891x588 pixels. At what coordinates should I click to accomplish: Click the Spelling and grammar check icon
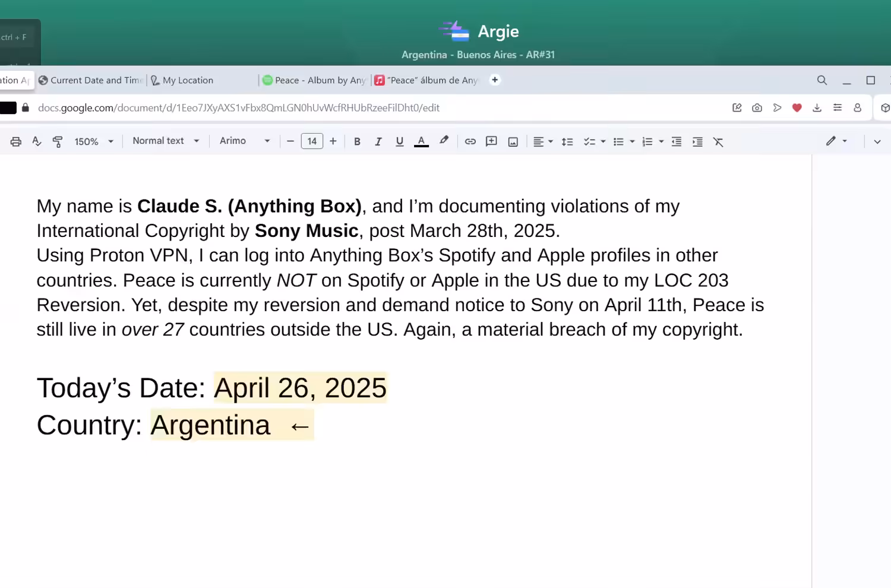point(37,141)
